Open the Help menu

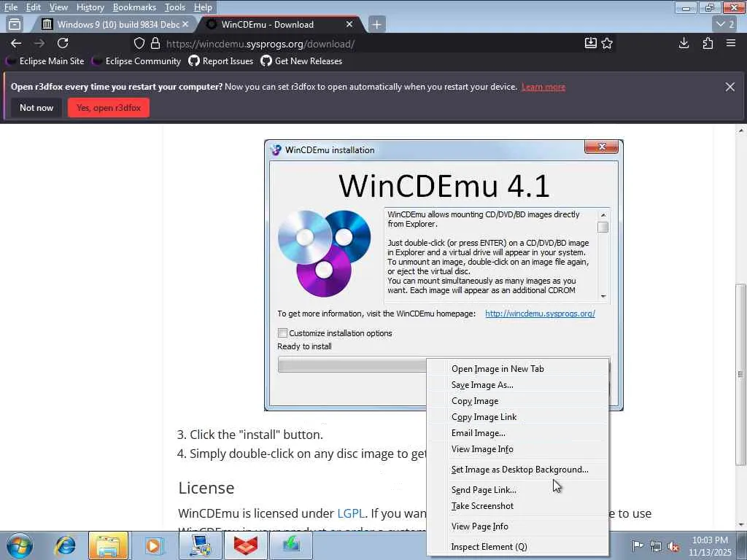click(x=203, y=7)
